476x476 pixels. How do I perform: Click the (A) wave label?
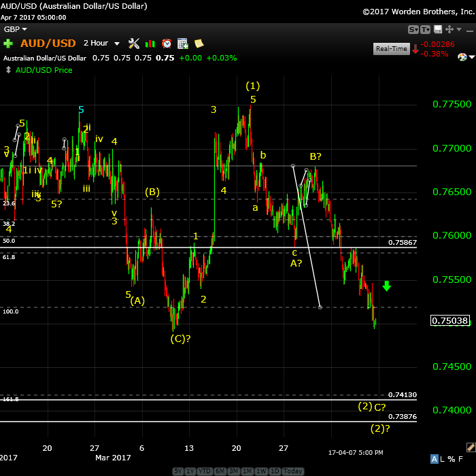(137, 301)
